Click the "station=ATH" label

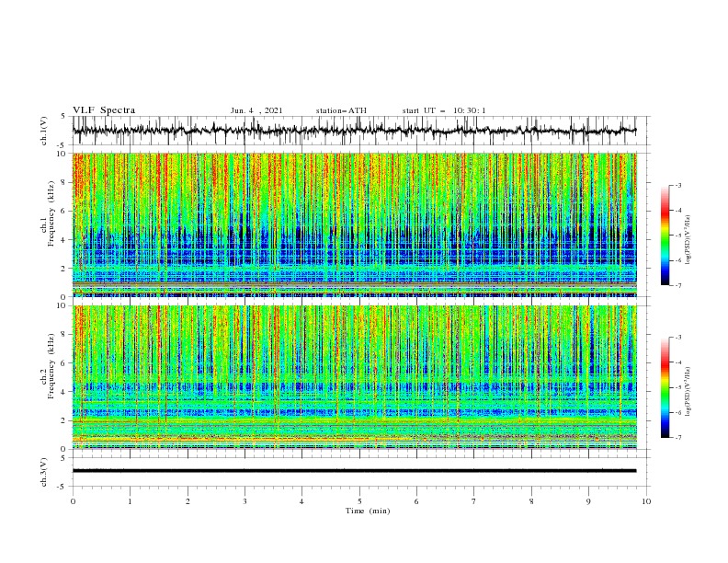(341, 110)
